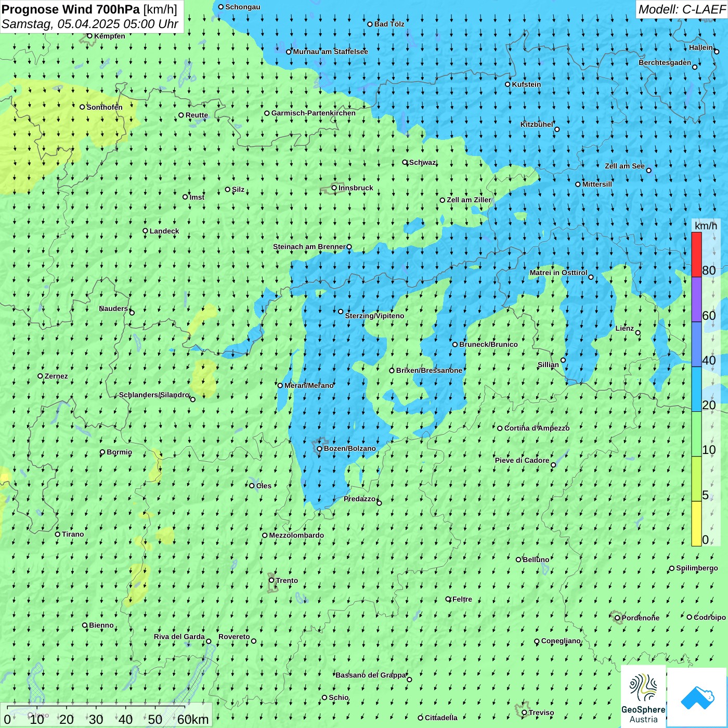Image resolution: width=728 pixels, height=728 pixels.
Task: Select the Bozen/Bolzano city marker
Action: coord(319,448)
